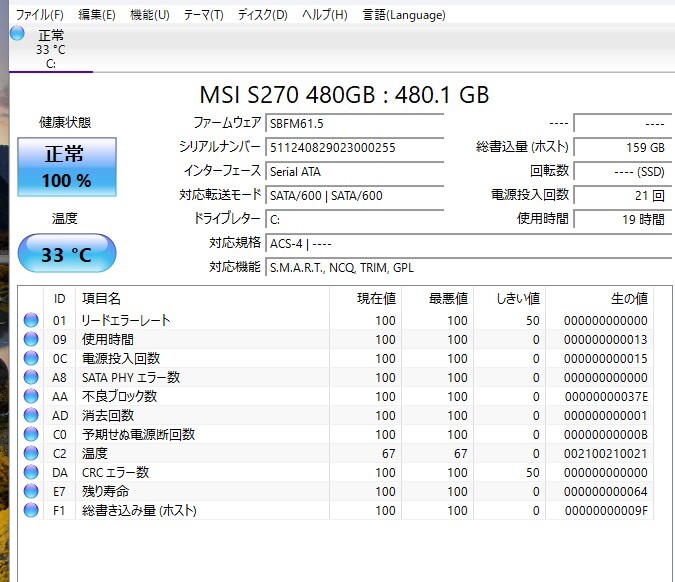Click status orb for E7 残り寿命
The image size is (675, 582).
pyautogui.click(x=31, y=491)
